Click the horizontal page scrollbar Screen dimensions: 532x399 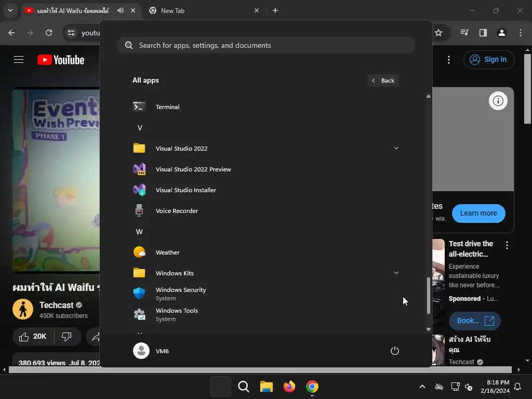pyautogui.click(x=261, y=369)
